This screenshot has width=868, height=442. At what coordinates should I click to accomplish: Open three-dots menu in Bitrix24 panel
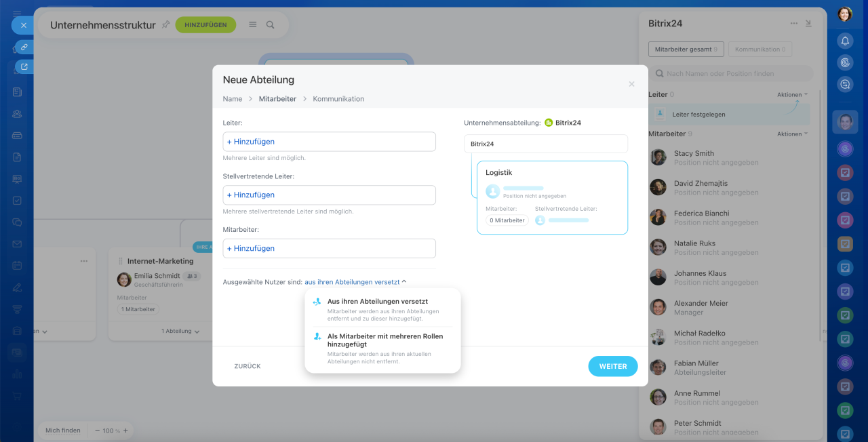(x=794, y=23)
